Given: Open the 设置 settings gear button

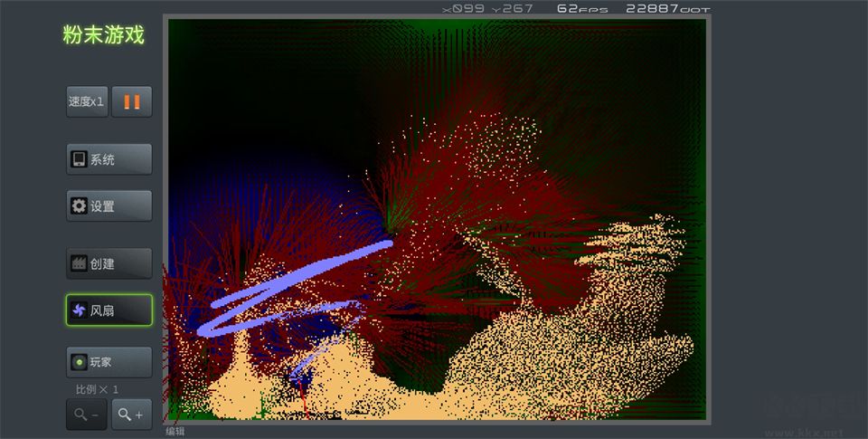Looking at the screenshot, I should point(108,206).
